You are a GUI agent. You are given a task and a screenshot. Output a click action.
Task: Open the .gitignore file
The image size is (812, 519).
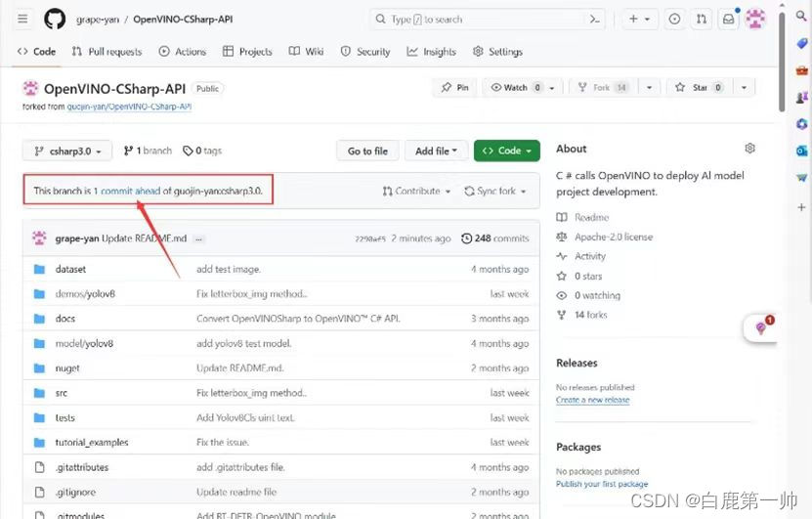(75, 492)
